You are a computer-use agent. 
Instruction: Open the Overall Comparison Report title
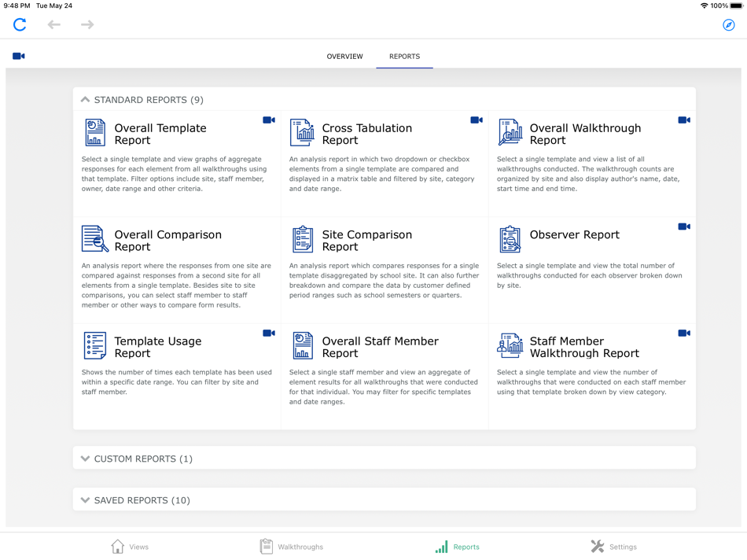pos(167,240)
